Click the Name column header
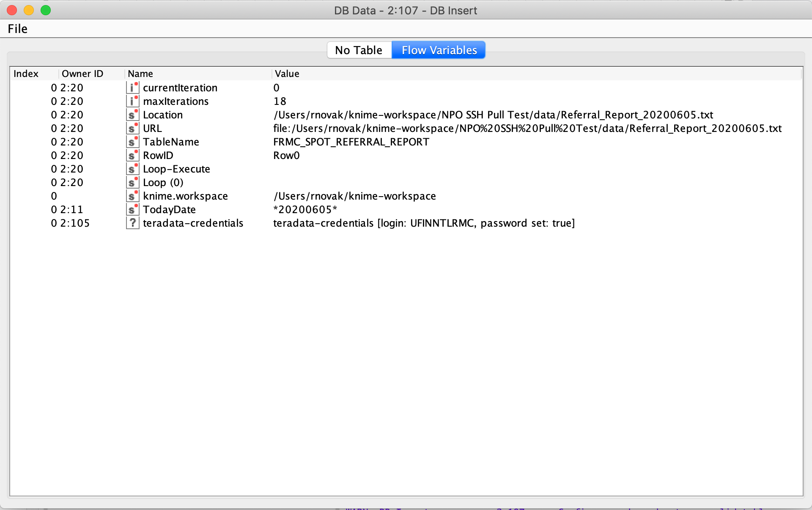 [x=140, y=74]
